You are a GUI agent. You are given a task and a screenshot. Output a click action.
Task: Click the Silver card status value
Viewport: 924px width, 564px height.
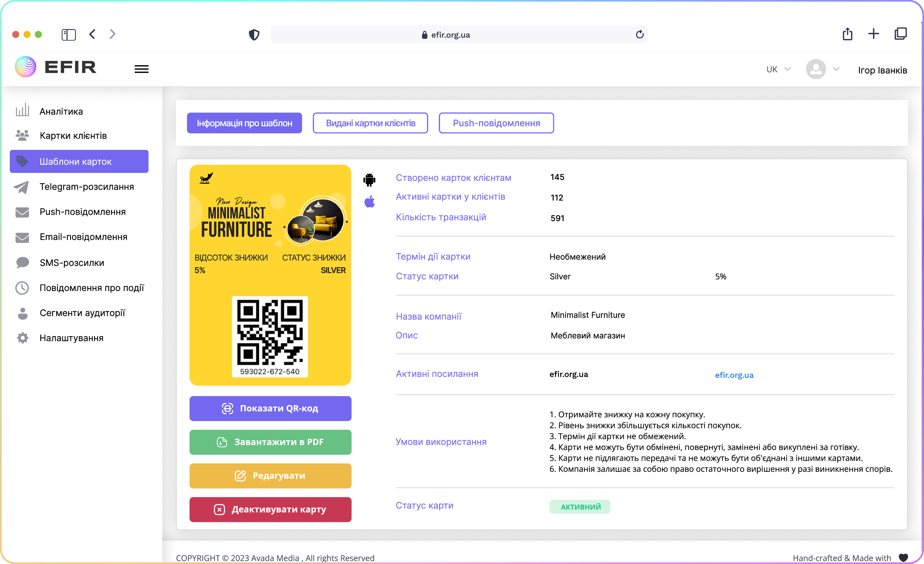tap(560, 277)
